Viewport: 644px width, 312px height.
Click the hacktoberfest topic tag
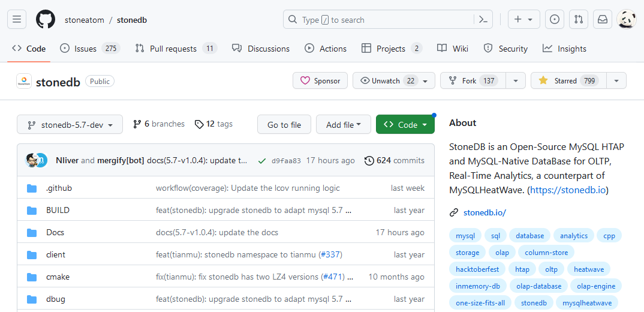[x=477, y=269]
